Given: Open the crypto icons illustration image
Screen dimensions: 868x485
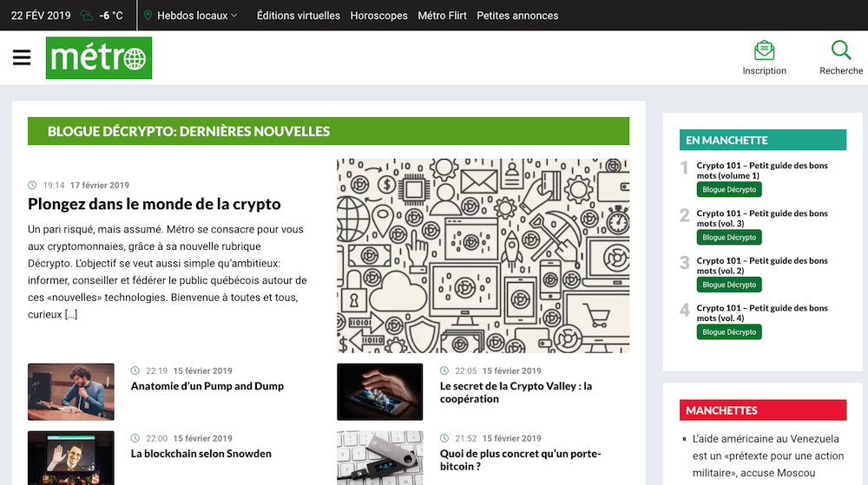Looking at the screenshot, I should (483, 255).
